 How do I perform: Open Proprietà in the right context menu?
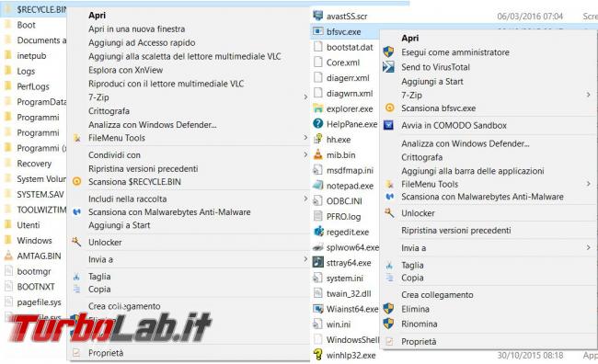click(x=419, y=342)
